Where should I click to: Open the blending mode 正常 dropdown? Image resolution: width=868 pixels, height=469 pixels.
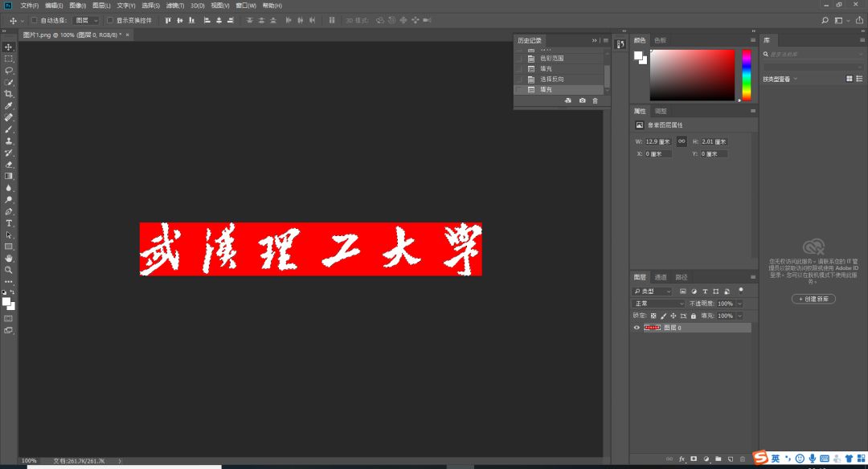(x=659, y=303)
